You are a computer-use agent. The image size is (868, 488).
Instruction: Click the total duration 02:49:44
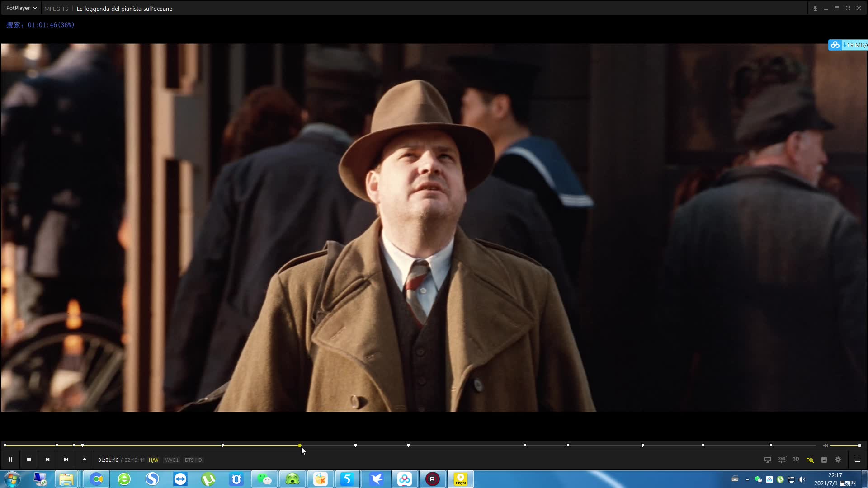pos(135,460)
